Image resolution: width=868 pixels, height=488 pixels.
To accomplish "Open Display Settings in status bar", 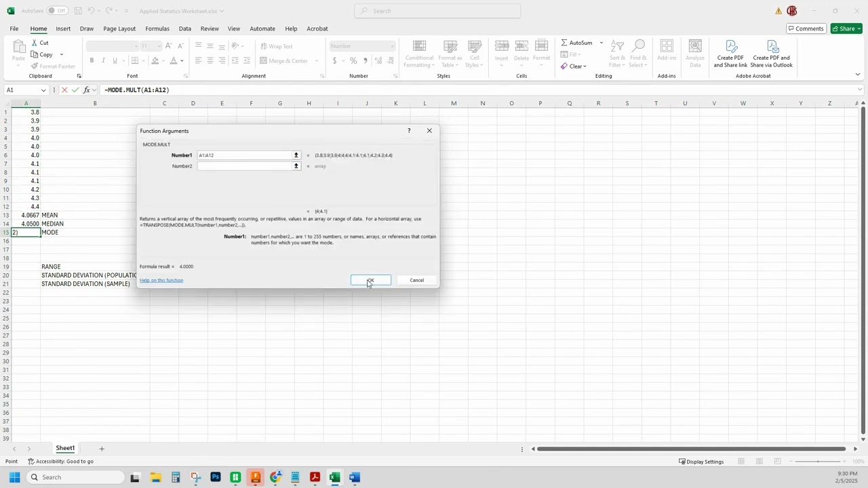I will click(701, 462).
